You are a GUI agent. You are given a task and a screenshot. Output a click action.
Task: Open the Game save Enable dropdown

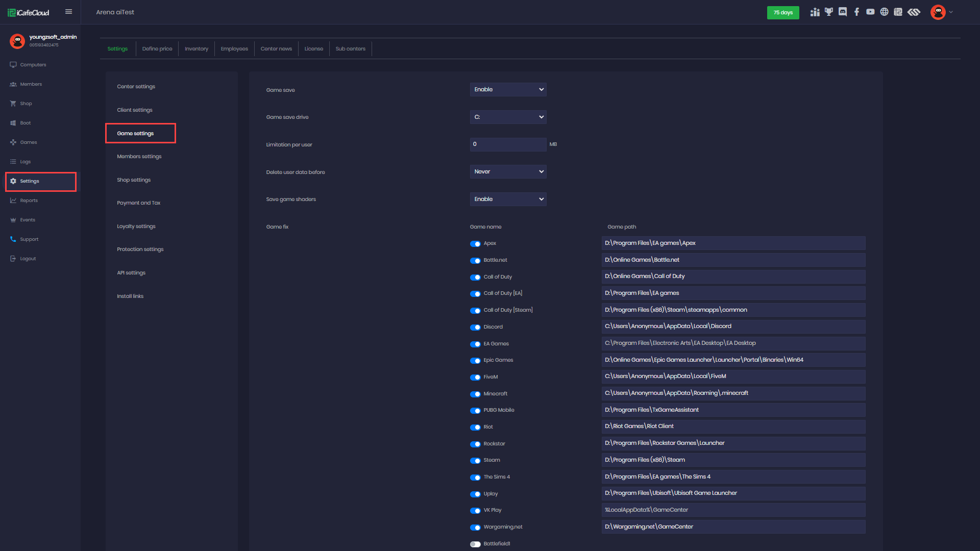pyautogui.click(x=508, y=90)
